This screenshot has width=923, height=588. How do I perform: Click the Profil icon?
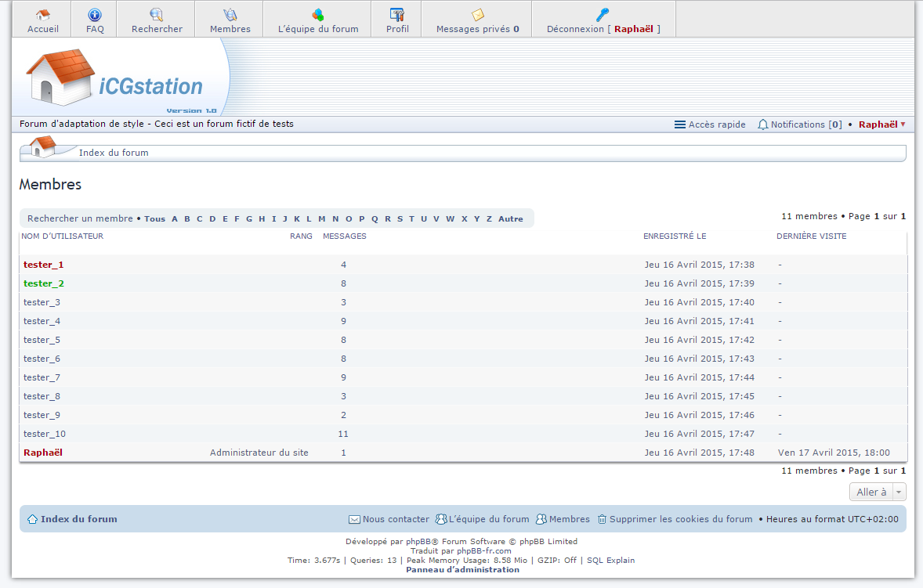coord(397,15)
